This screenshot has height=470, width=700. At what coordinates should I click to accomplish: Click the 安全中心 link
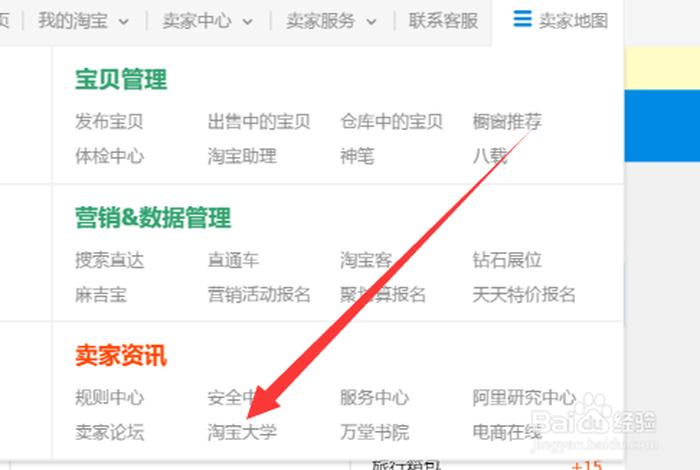pos(242,397)
